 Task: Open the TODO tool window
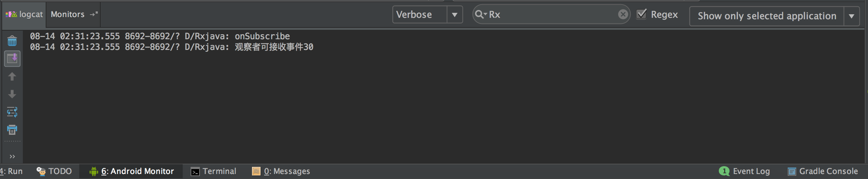tap(54, 172)
